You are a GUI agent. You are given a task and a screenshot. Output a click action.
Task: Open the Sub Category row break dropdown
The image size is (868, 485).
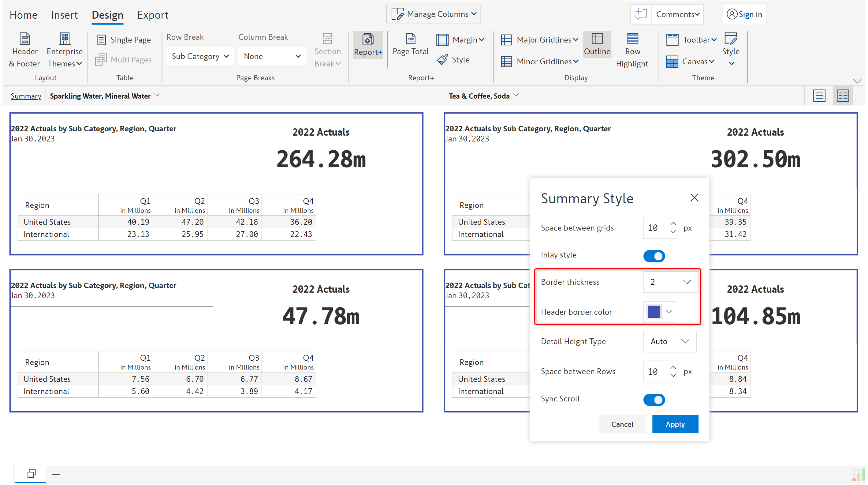tap(200, 56)
